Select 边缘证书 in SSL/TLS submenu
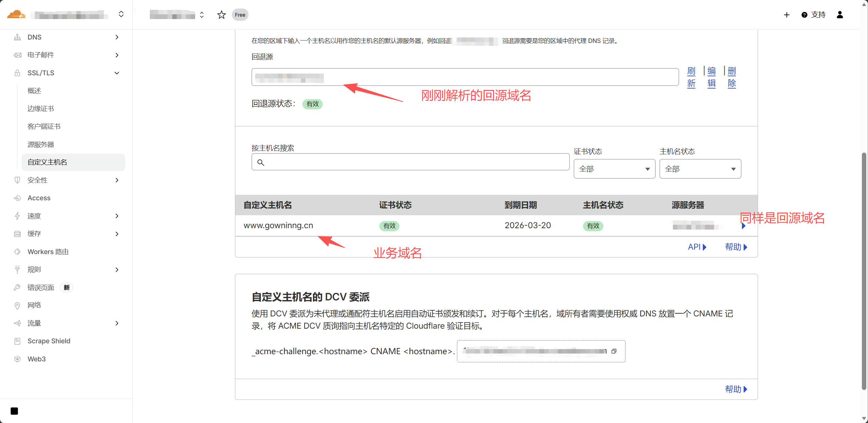 (41, 109)
